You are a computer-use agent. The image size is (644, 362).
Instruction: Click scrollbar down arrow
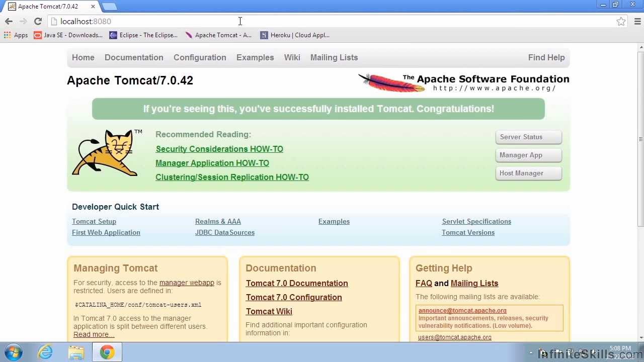[640, 338]
